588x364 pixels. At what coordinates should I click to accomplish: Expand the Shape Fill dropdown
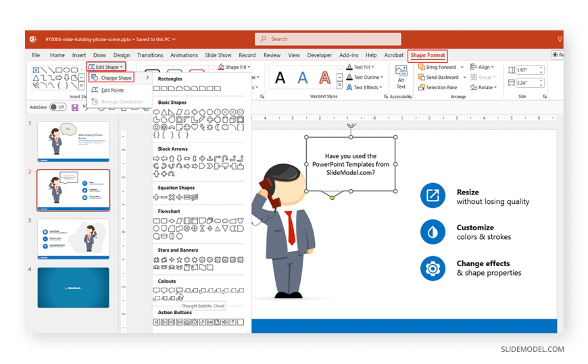(249, 67)
